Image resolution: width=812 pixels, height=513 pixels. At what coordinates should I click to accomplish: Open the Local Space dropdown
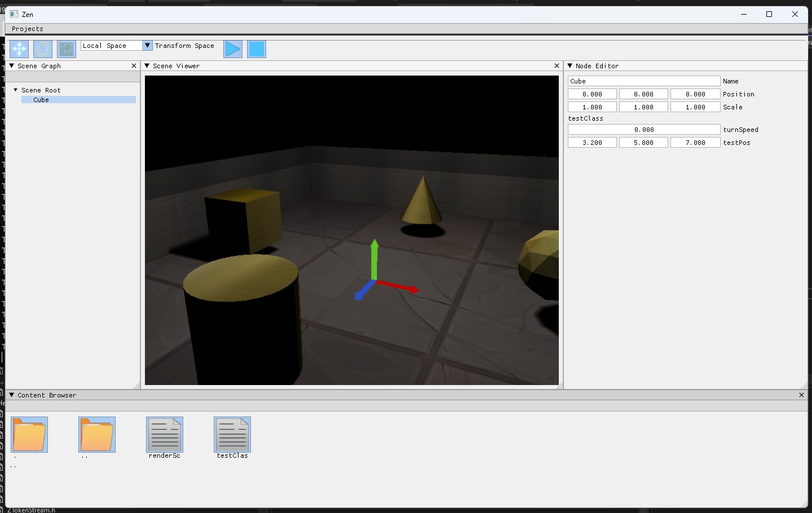click(x=117, y=46)
